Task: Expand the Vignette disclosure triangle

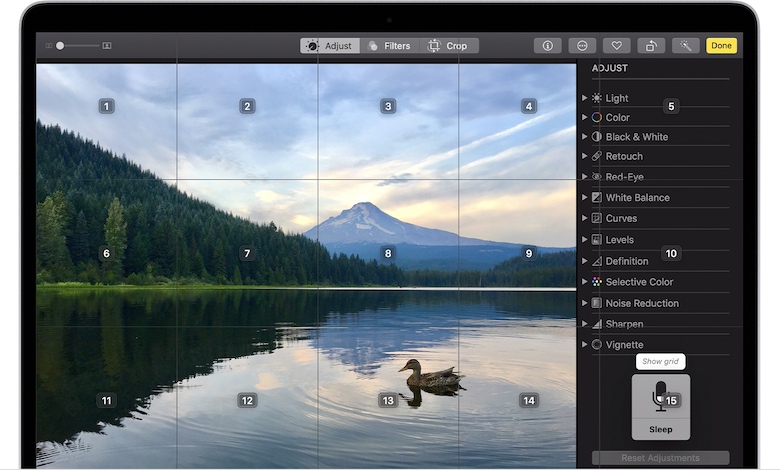Action: pos(585,344)
